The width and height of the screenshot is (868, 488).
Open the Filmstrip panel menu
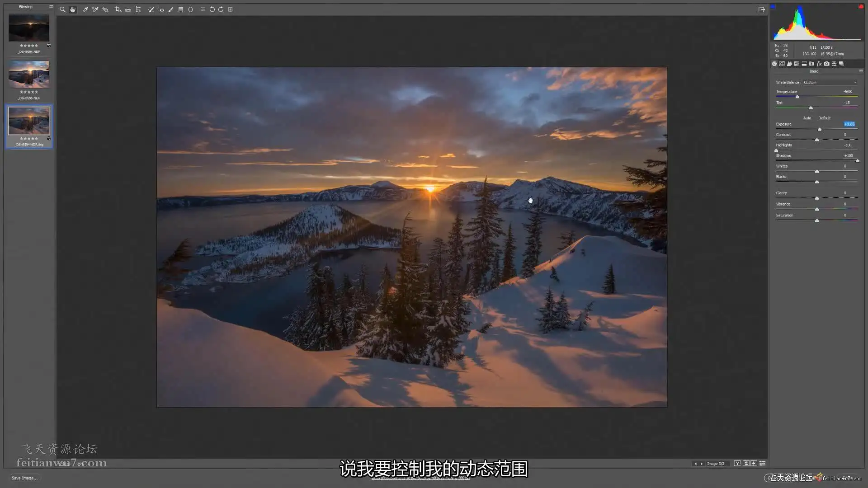pyautogui.click(x=51, y=7)
